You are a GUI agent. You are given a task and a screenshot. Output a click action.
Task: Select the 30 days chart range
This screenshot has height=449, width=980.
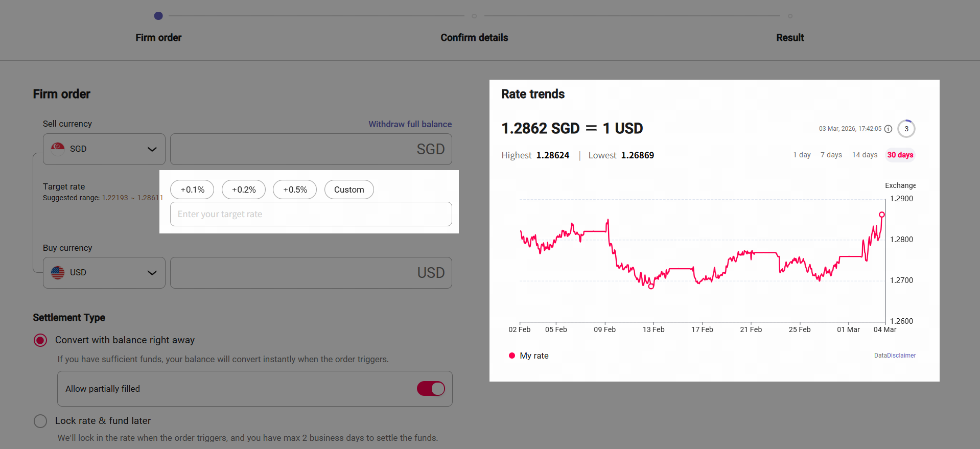(900, 155)
